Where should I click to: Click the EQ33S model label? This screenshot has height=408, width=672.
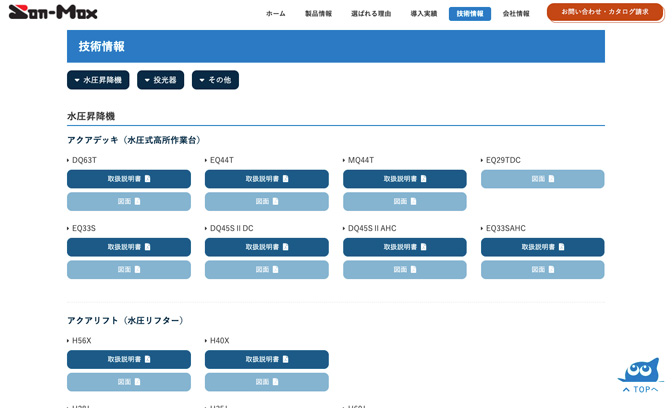coord(84,228)
